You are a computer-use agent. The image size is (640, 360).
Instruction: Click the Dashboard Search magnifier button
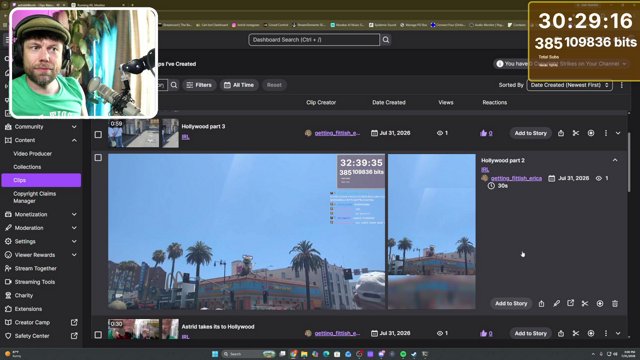pyautogui.click(x=386, y=40)
